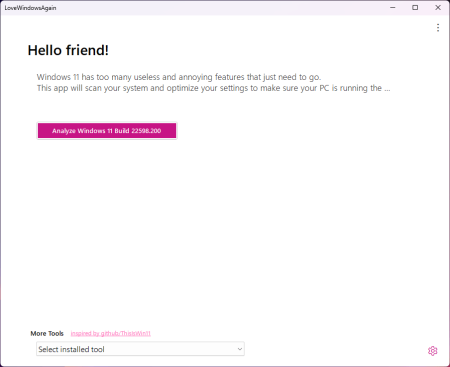Open settings via the pink gear icon
This screenshot has width=450, height=367.
[432, 351]
